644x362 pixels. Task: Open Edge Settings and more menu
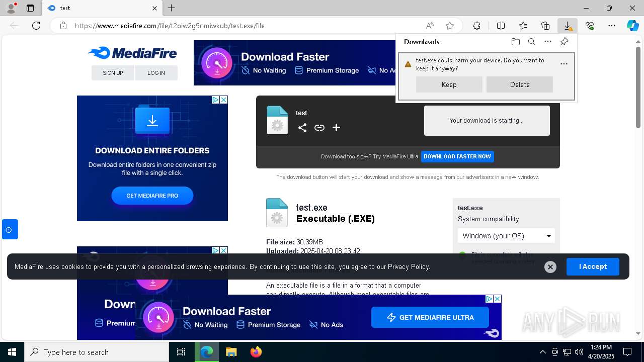[612, 26]
